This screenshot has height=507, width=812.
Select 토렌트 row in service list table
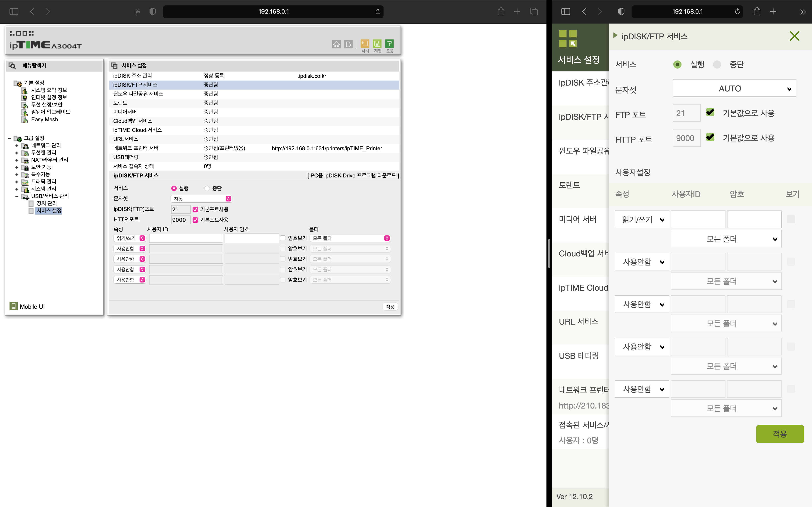coord(120,103)
